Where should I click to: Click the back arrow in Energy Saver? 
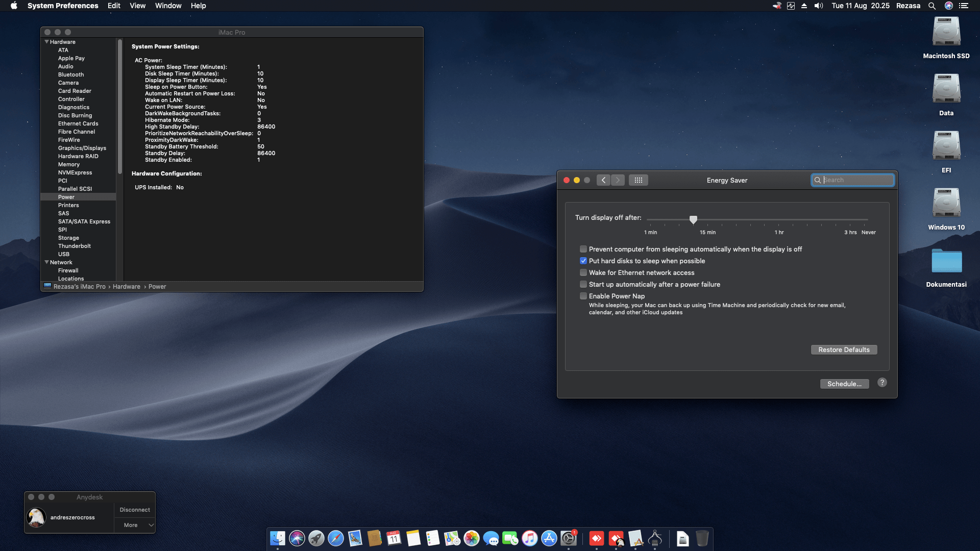coord(603,180)
